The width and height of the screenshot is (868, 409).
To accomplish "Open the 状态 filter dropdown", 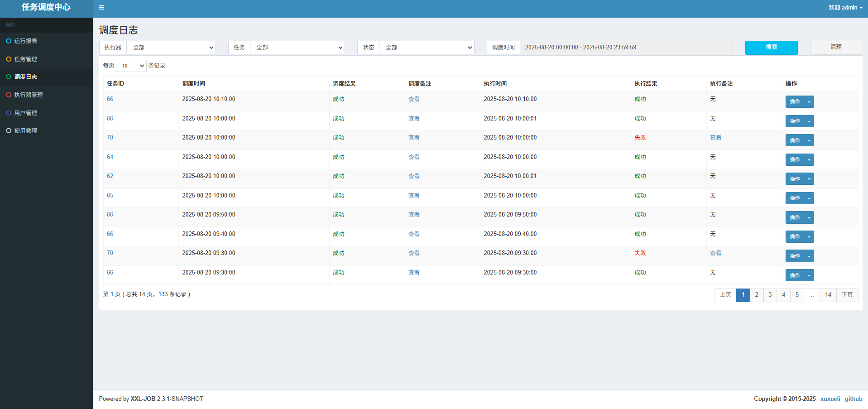I will click(427, 48).
